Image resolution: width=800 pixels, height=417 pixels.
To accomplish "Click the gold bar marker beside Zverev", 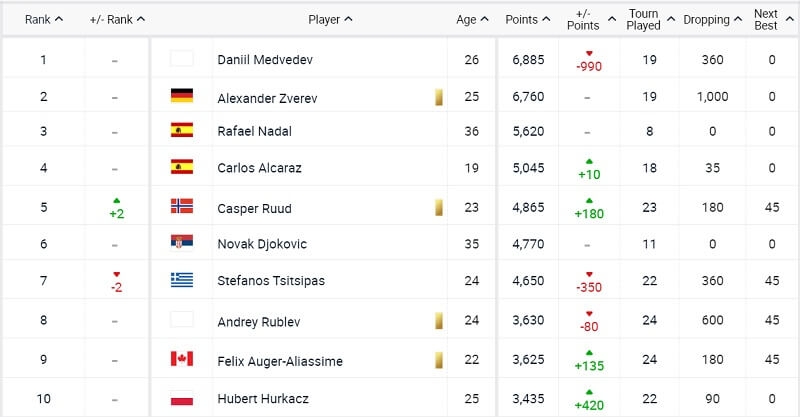I will (x=437, y=97).
